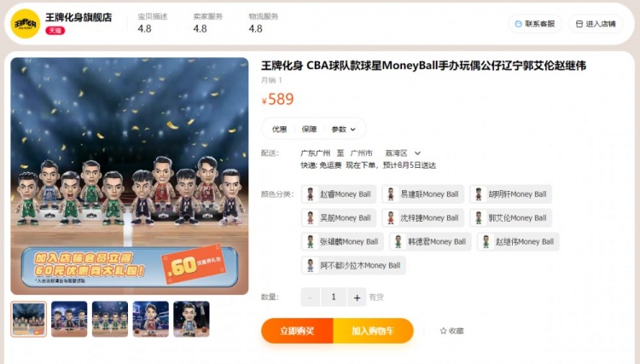The height and width of the screenshot is (364, 640).
Task: Click the 进入店铺 shop icon
Action: 579,24
